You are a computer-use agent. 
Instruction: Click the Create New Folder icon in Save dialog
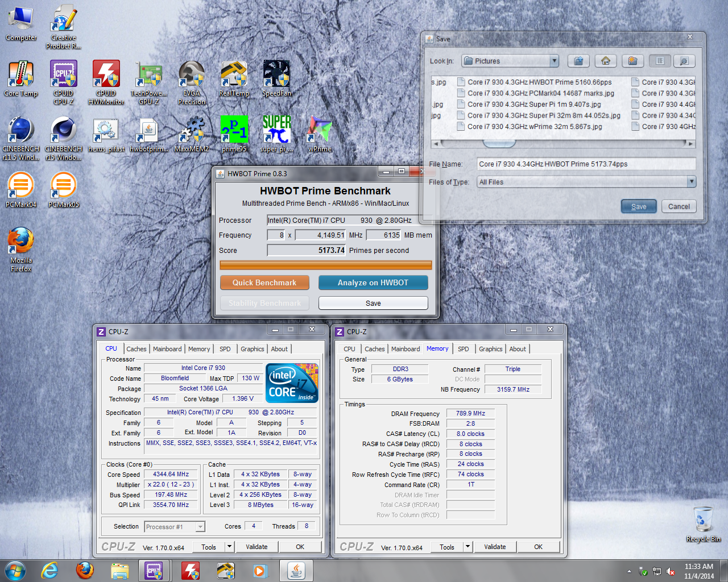632,61
